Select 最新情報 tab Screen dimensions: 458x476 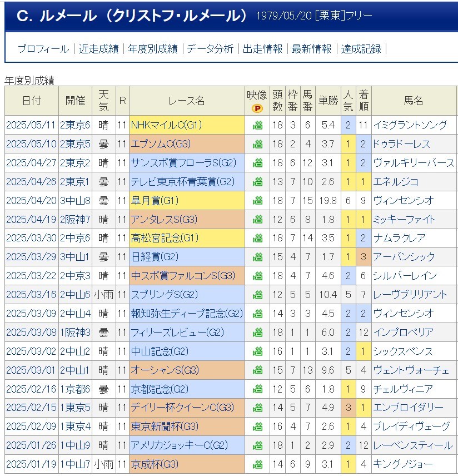311,49
